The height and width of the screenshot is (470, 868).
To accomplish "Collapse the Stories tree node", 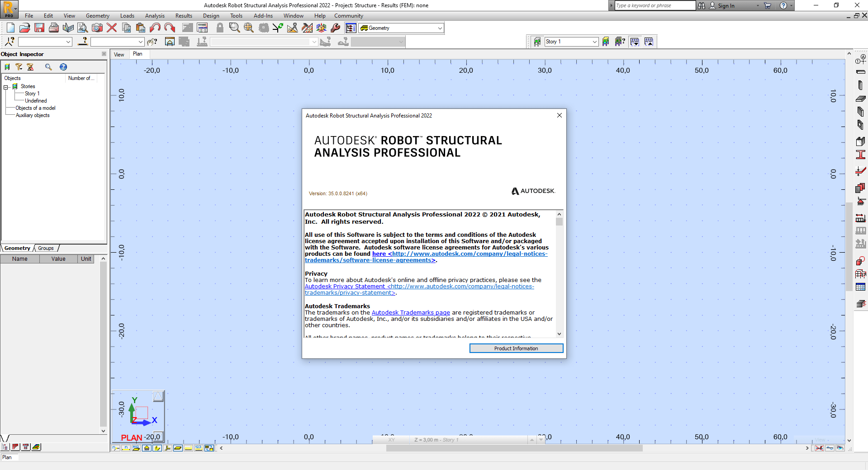I will [x=6, y=87].
